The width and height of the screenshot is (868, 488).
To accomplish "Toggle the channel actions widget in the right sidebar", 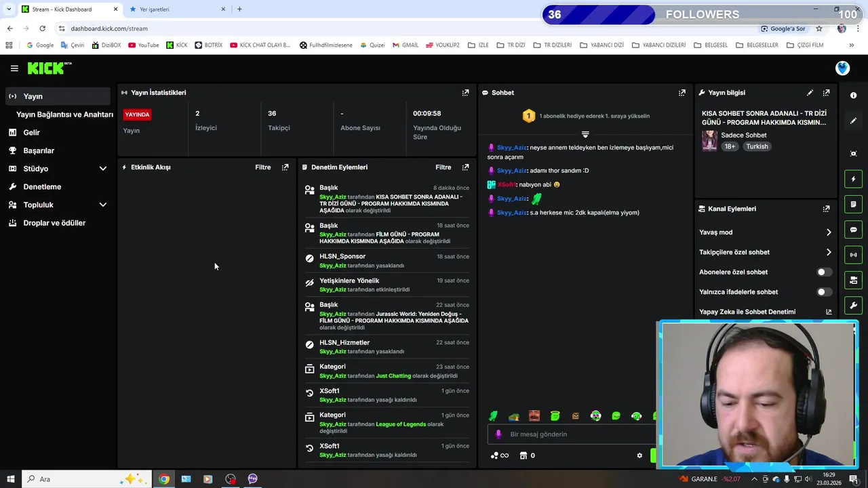I will (x=853, y=280).
